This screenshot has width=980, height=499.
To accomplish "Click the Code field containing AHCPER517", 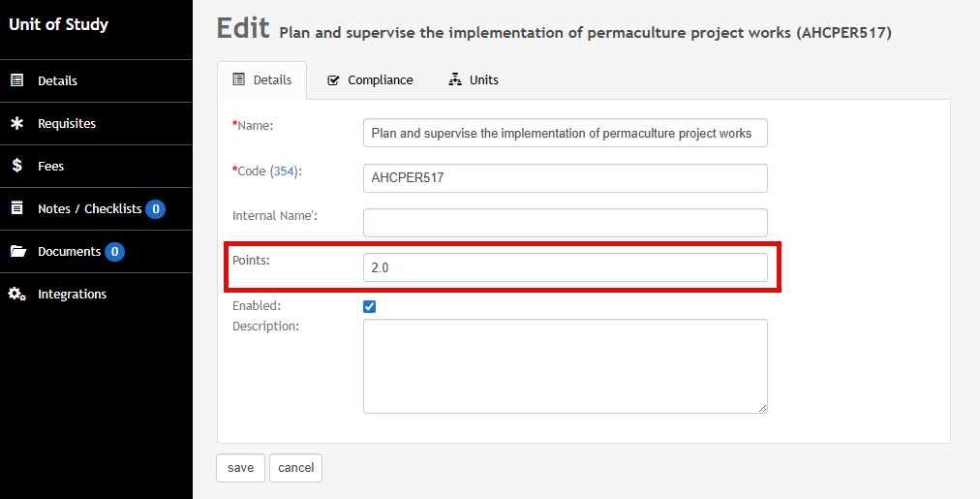I will point(565,178).
